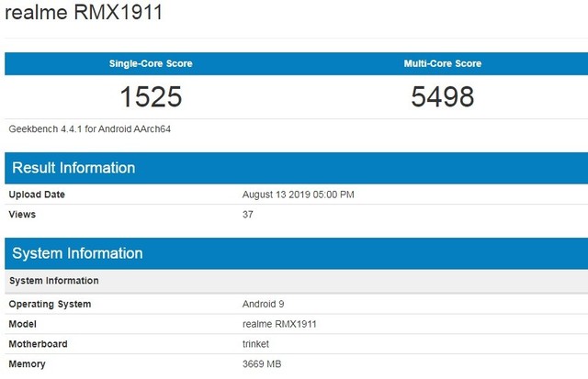
Task: Click the 'Android 9' value
Action: (264, 304)
